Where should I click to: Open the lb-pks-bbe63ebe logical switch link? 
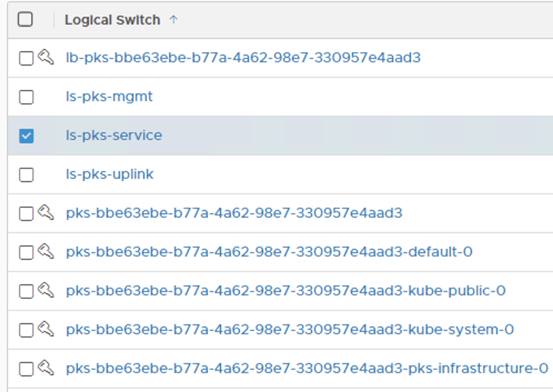click(x=243, y=57)
